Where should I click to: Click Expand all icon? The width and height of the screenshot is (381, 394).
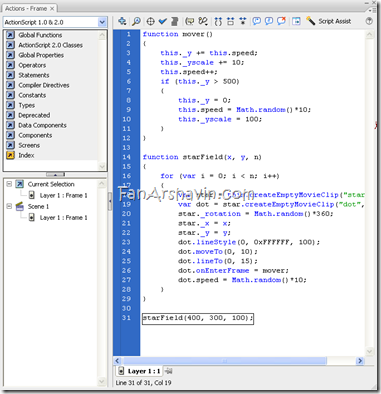(x=243, y=21)
